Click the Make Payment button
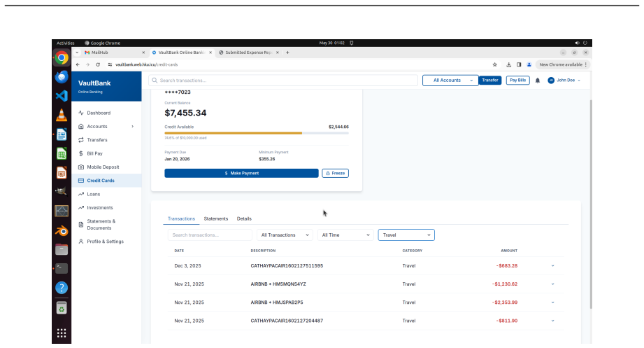Image resolution: width=644 pixels, height=348 pixels. [x=241, y=173]
